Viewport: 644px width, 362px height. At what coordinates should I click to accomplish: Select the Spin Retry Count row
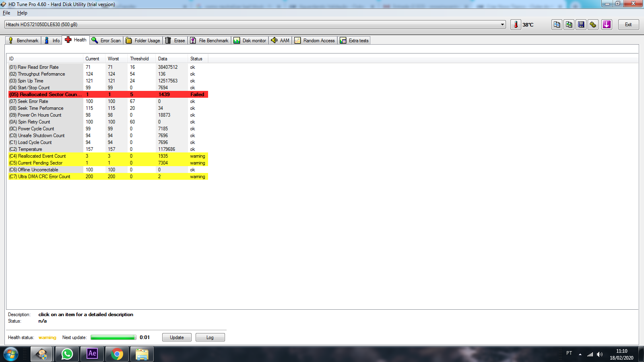pos(108,122)
